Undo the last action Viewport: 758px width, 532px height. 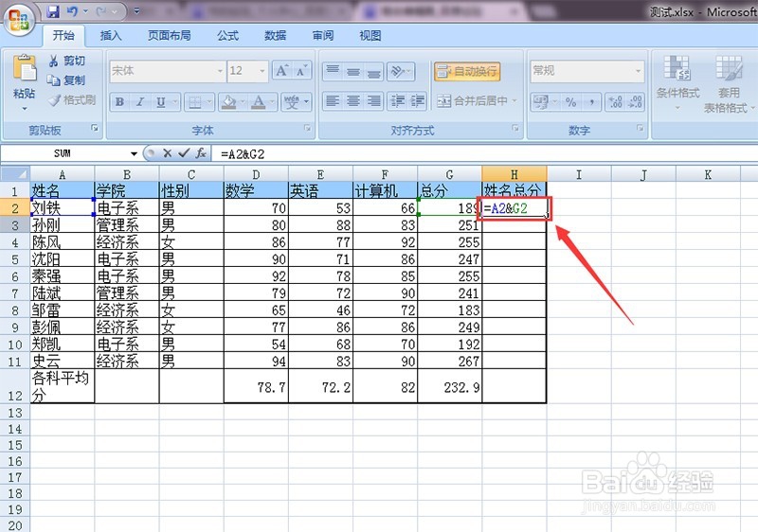(72, 11)
